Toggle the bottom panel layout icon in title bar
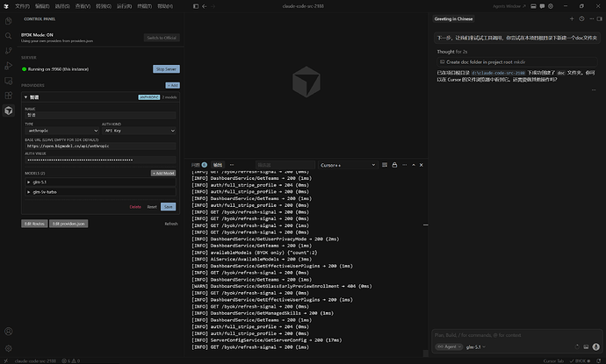 click(533, 6)
